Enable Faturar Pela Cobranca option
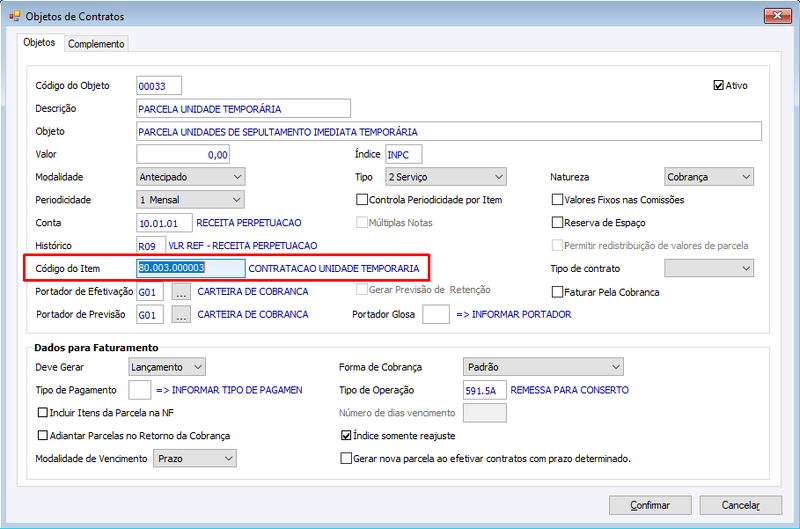This screenshot has width=800, height=529. (x=557, y=292)
